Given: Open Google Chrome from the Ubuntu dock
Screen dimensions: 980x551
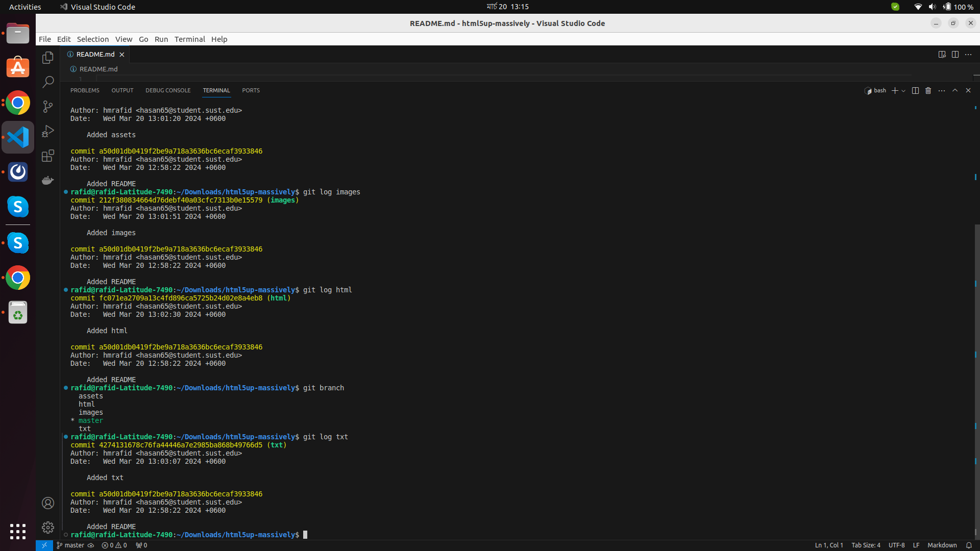Looking at the screenshot, I should 18,103.
